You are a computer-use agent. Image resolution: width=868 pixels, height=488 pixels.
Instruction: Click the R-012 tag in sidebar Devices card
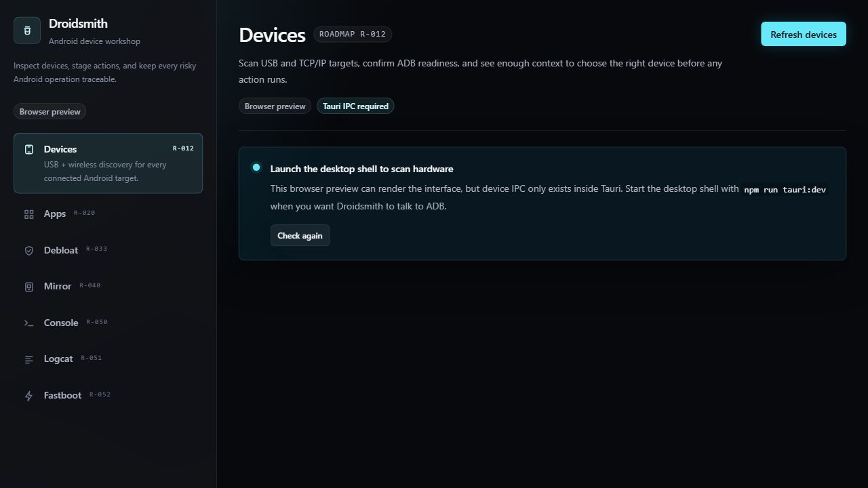[x=183, y=148]
